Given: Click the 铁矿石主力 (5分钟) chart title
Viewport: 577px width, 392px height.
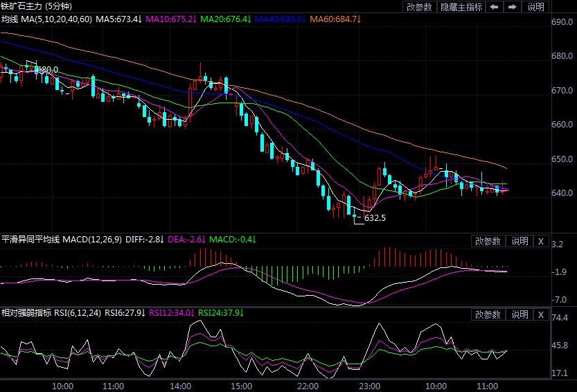Looking at the screenshot, I should tap(30, 6).
